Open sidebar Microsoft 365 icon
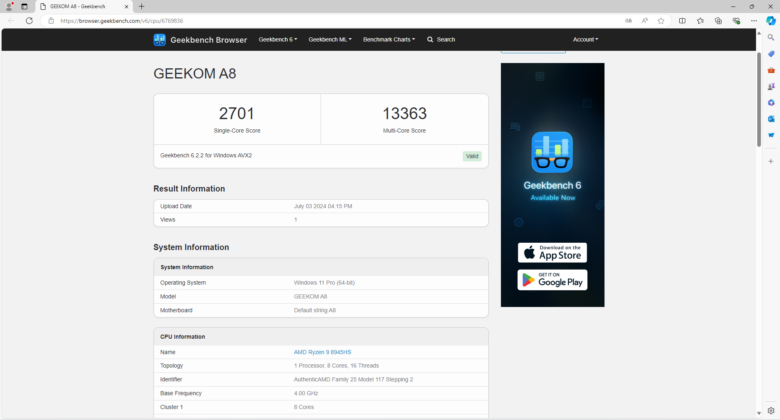The width and height of the screenshot is (780, 420). [x=771, y=103]
